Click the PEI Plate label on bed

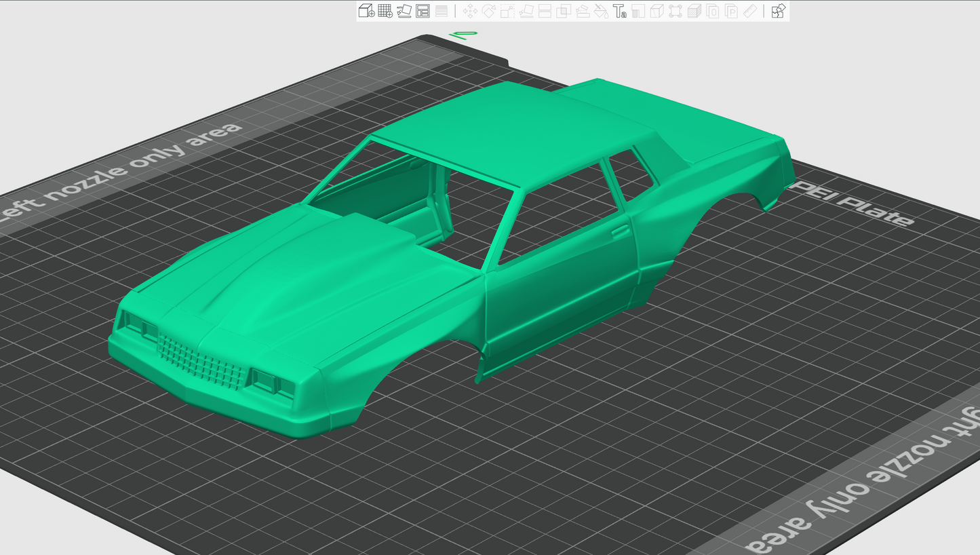pos(852,205)
